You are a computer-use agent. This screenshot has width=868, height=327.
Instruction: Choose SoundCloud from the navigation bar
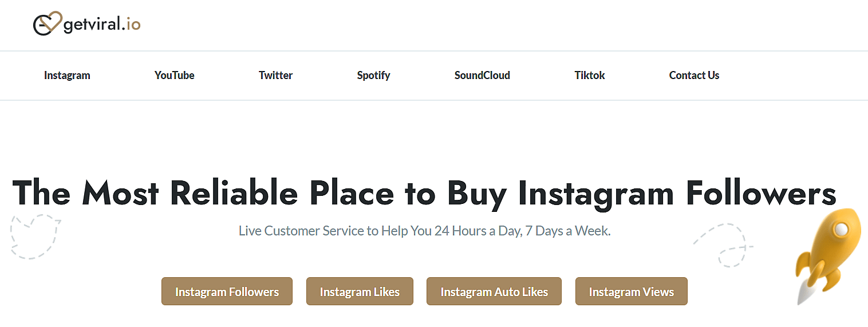pos(482,76)
